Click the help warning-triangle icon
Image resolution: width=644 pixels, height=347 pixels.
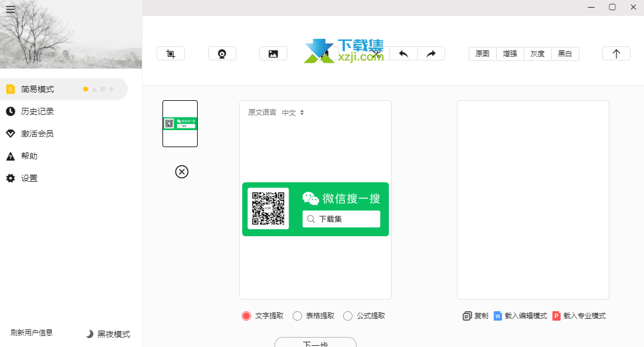(x=11, y=156)
